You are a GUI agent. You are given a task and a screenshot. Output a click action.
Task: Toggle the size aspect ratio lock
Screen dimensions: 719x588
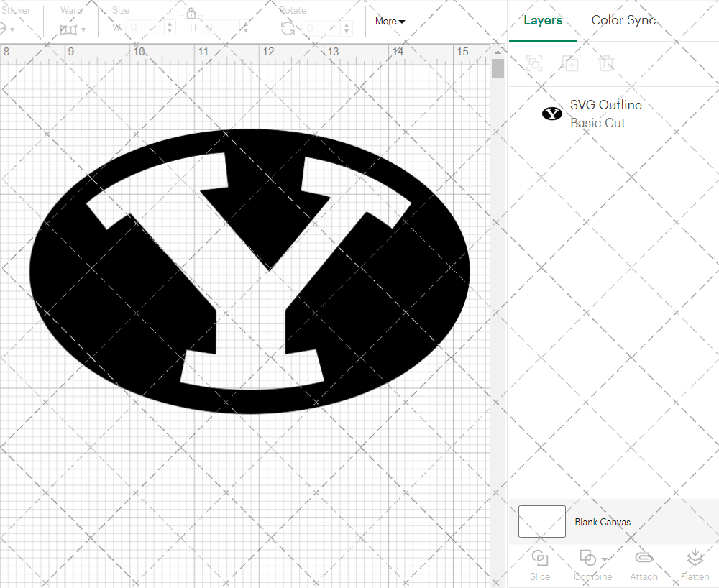[191, 14]
